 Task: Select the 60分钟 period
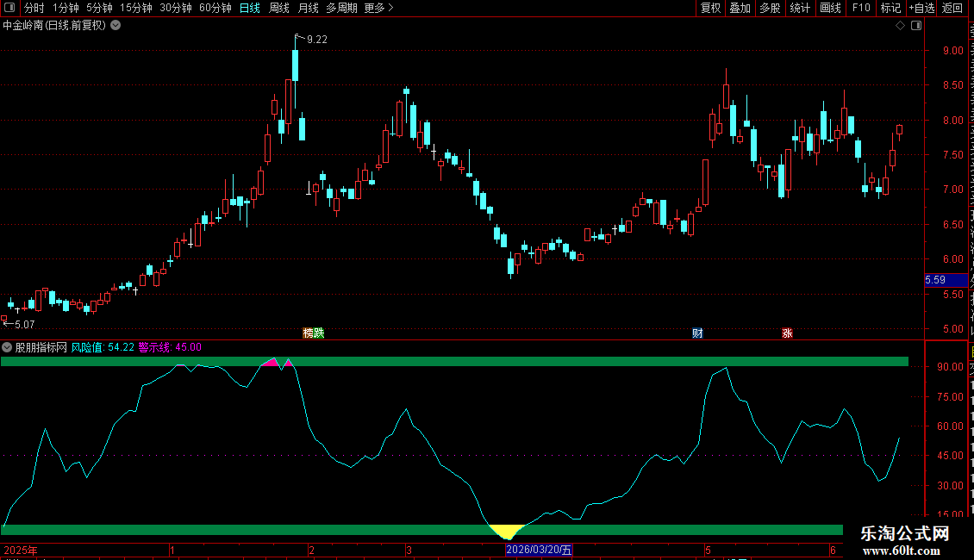(x=215, y=8)
